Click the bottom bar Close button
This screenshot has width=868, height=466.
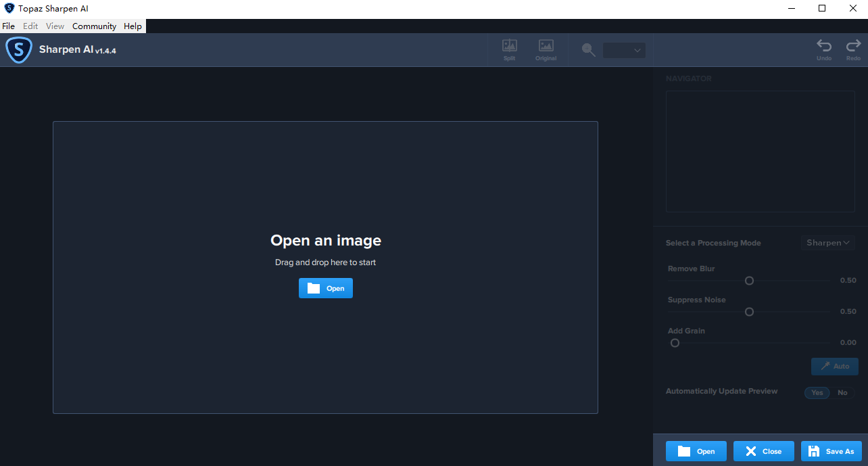point(764,451)
